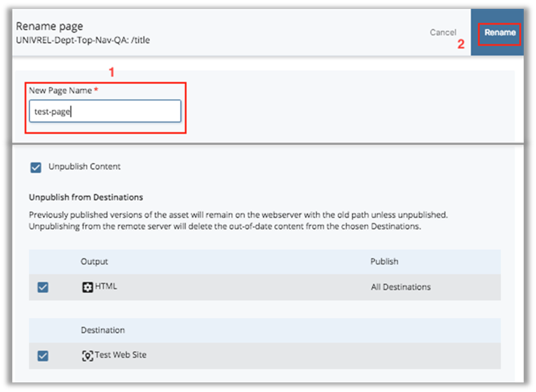Click the All Destinations publish value
Image resolution: width=536 pixels, height=392 pixels.
(x=400, y=287)
